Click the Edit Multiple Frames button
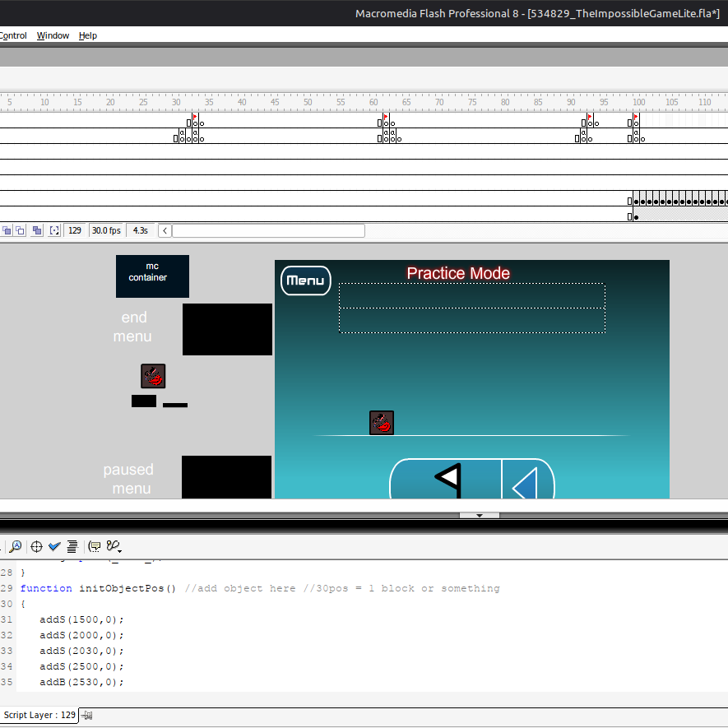 [37, 231]
